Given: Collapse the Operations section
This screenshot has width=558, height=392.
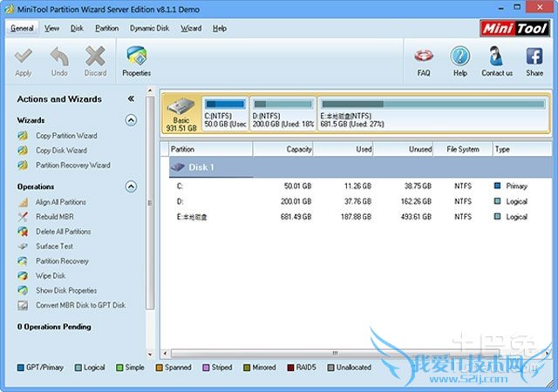Looking at the screenshot, I should pos(131,186).
